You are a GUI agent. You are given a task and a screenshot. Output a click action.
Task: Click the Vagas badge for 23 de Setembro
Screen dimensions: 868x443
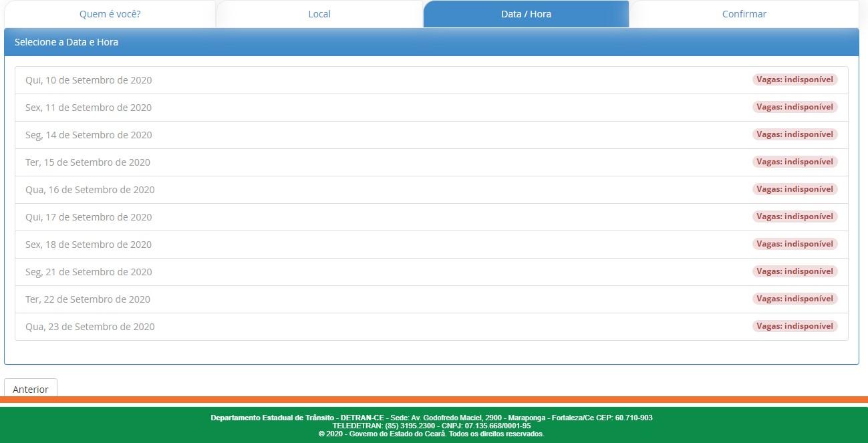(794, 326)
